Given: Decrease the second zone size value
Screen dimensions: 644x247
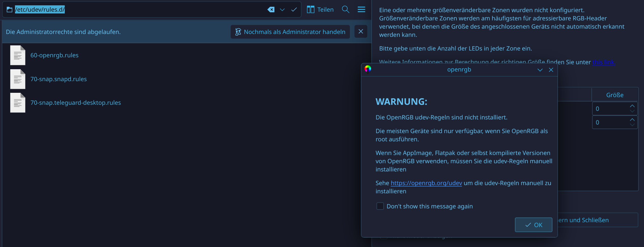Looking at the screenshot, I should (x=632, y=125).
